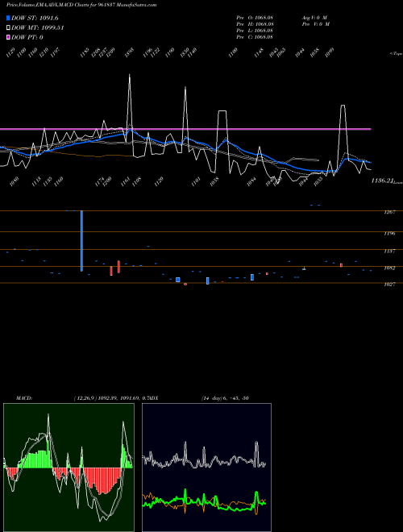This screenshot has height=532, width=403.
Task: Click the 'Pre C: 1068.08' close value
Action: click(x=255, y=37)
